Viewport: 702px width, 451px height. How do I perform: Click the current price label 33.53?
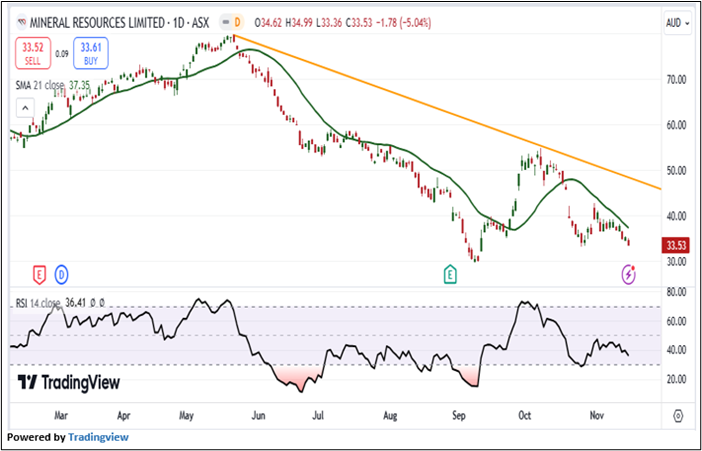[x=676, y=245]
